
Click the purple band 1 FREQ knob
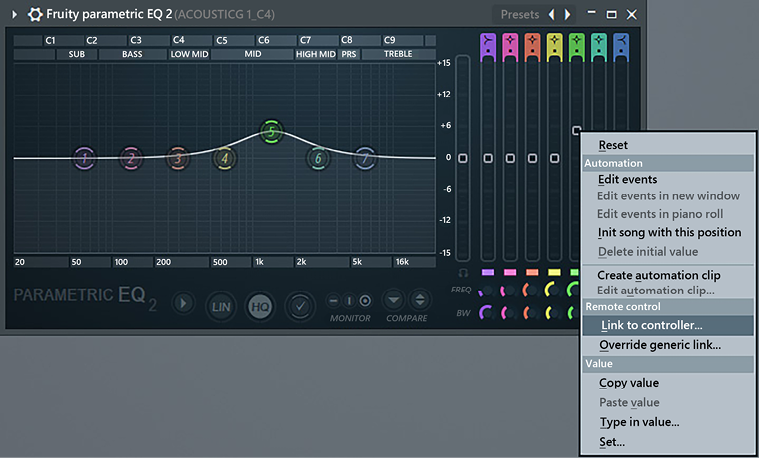[x=487, y=290]
